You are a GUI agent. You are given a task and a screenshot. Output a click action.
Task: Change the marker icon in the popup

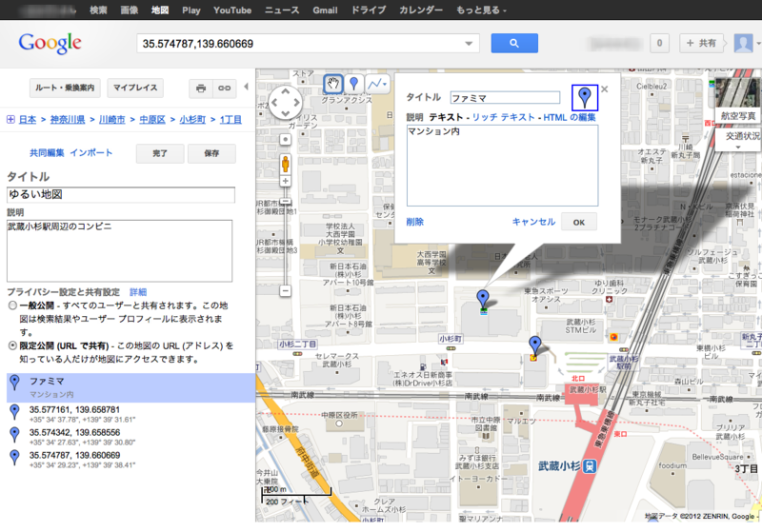click(585, 98)
